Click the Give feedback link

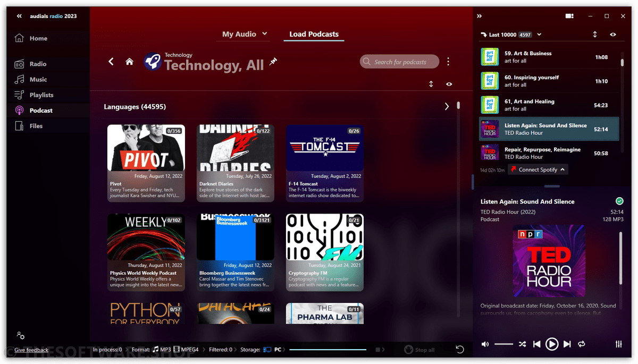pyautogui.click(x=31, y=350)
